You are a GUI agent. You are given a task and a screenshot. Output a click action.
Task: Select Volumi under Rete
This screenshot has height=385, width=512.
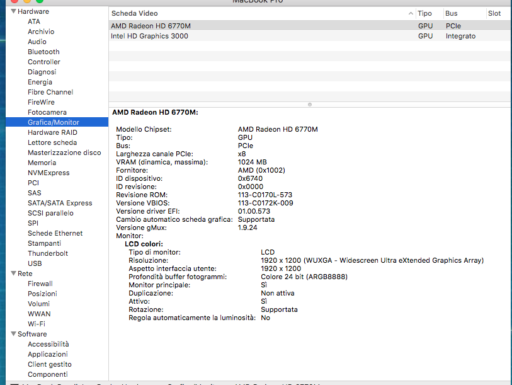pyautogui.click(x=38, y=304)
